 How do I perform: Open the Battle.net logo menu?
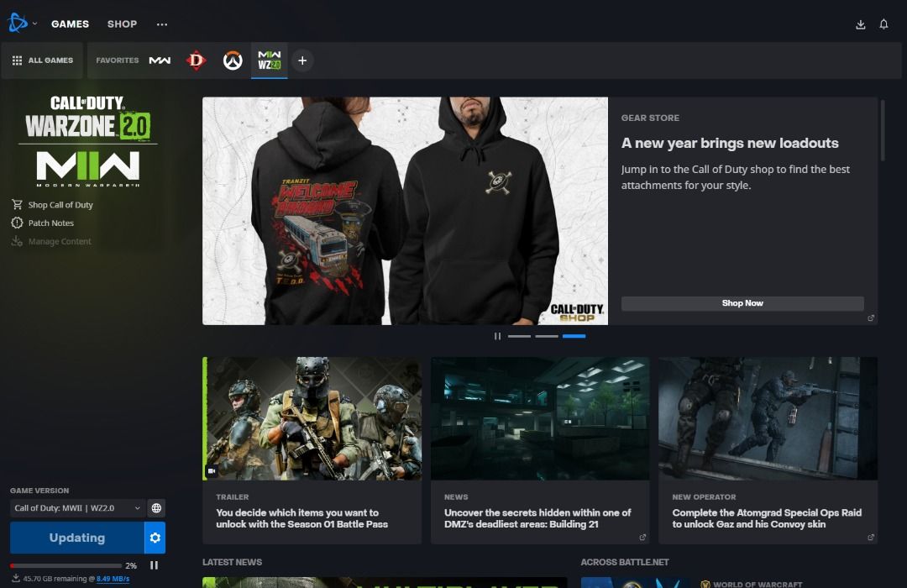tap(18, 24)
